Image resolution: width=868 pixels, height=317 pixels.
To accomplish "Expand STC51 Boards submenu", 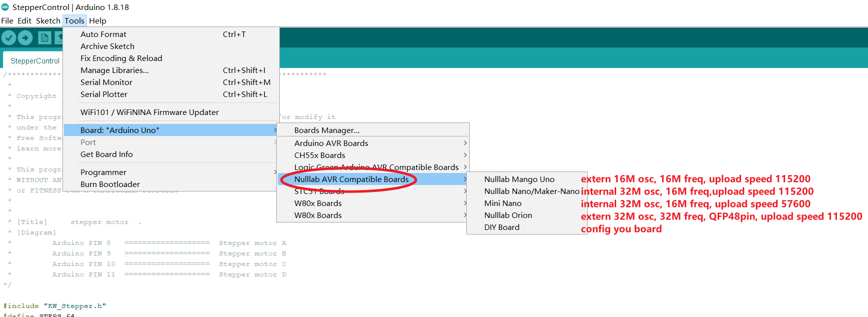I will click(x=373, y=191).
